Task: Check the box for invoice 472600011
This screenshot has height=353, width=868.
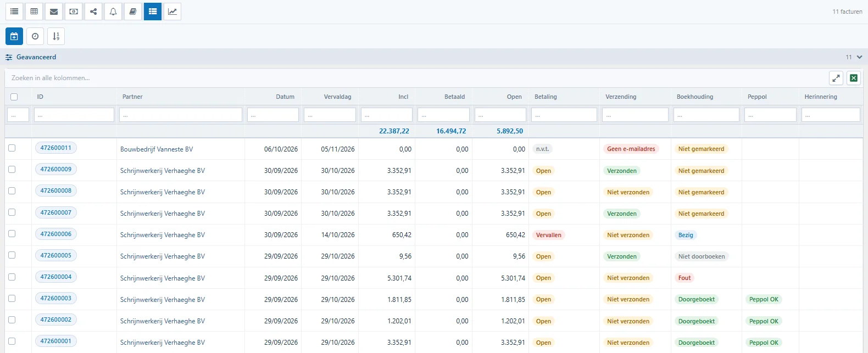Action: tap(12, 148)
